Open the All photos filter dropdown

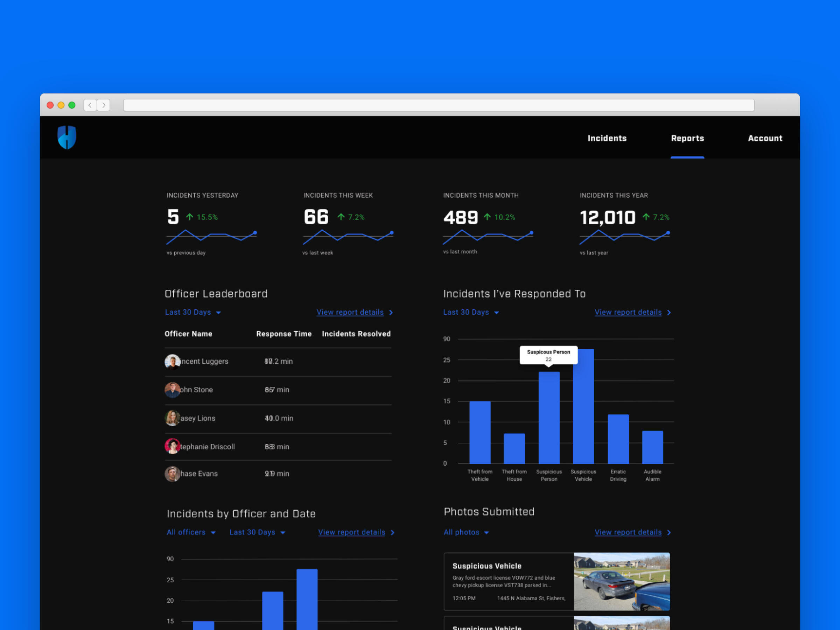coord(466,532)
